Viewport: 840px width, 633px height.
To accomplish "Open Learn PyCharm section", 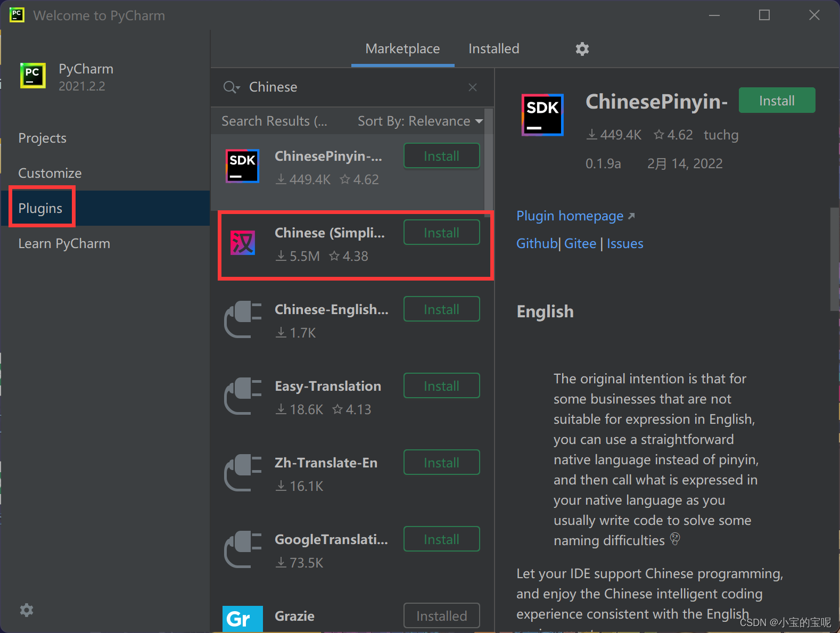I will point(105,244).
